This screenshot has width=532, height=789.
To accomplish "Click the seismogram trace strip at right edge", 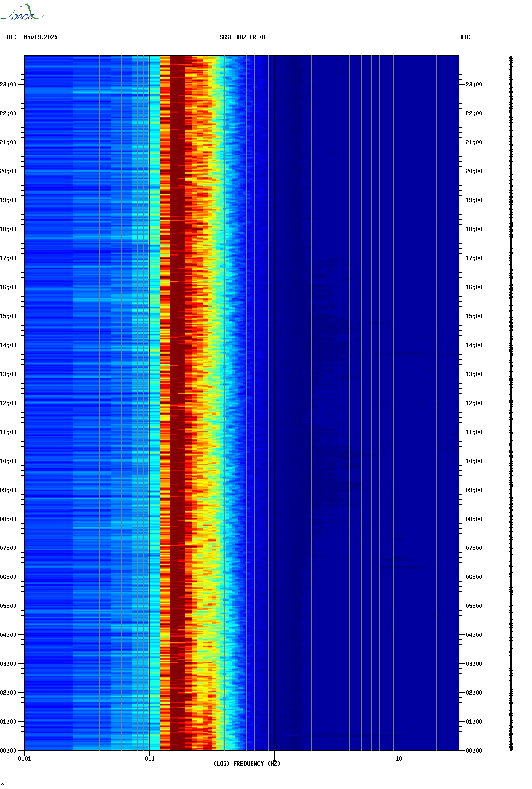I will 511,403.
